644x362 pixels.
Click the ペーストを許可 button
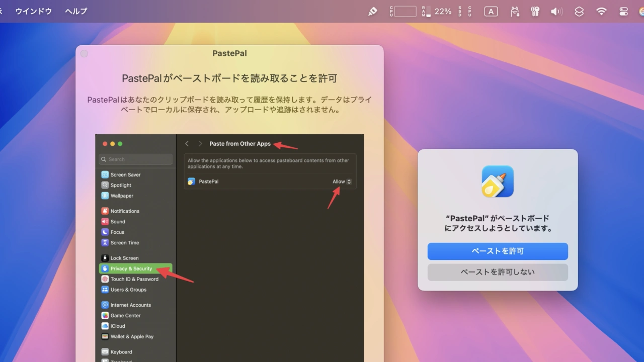498,251
